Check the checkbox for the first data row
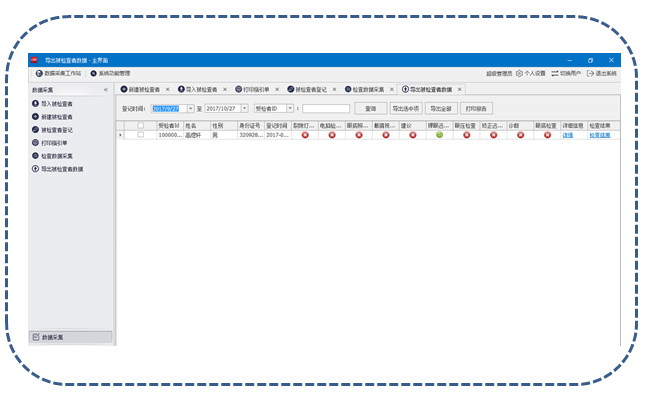Viewport: 647px width, 395px height. coord(141,135)
